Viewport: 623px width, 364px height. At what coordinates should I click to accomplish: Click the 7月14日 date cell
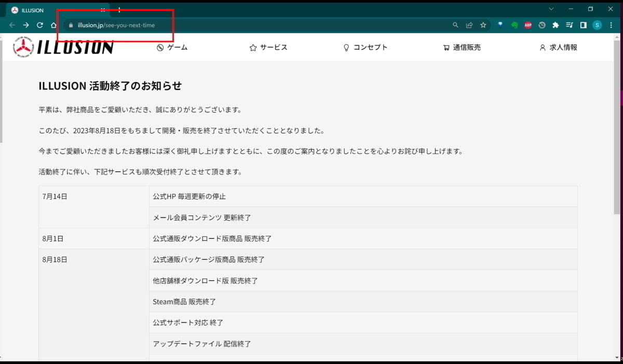[x=94, y=207]
